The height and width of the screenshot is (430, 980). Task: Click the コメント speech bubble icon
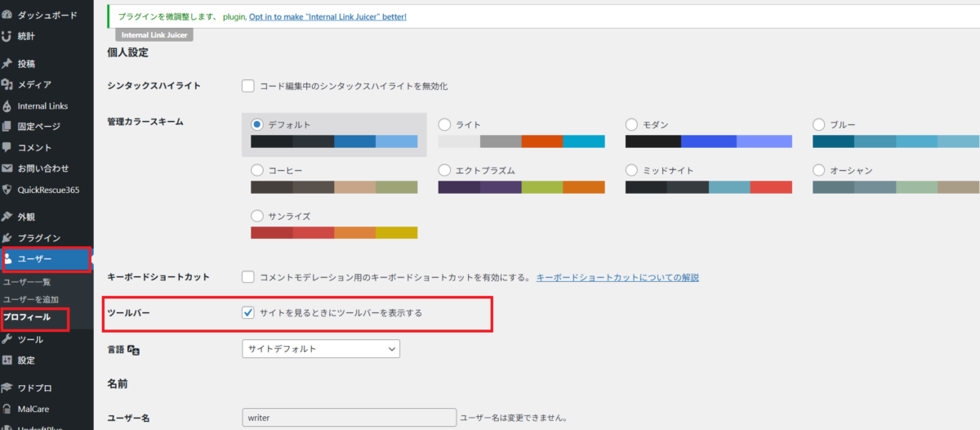(x=7, y=147)
